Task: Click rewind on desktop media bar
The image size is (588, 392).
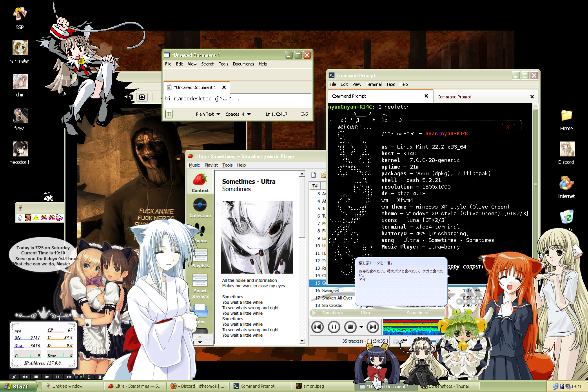Action: pyautogui.click(x=25, y=377)
